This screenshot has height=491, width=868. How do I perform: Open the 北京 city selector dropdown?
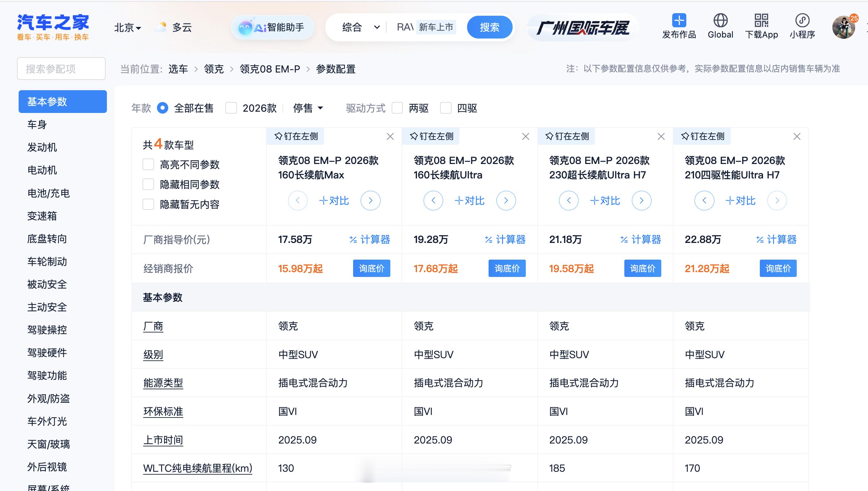(127, 28)
